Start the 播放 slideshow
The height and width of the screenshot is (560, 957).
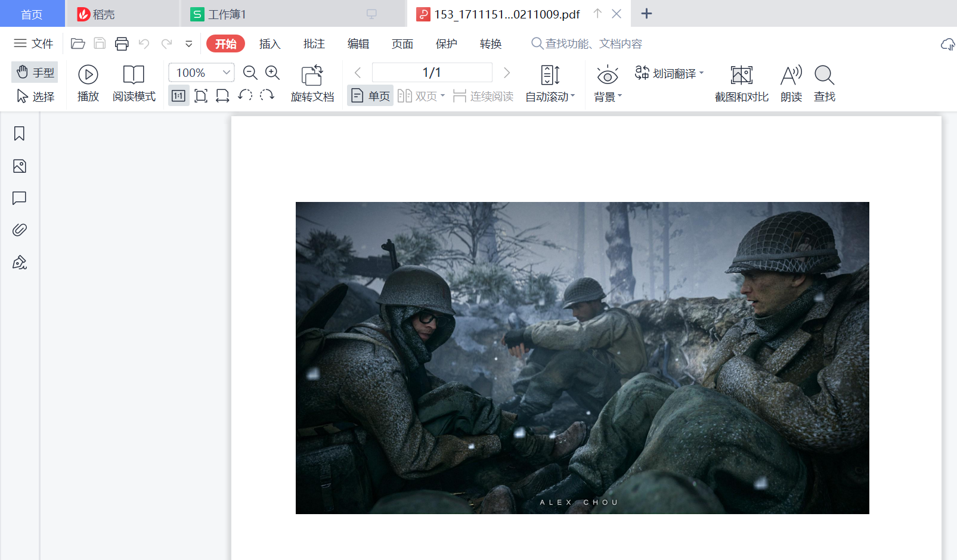[88, 83]
